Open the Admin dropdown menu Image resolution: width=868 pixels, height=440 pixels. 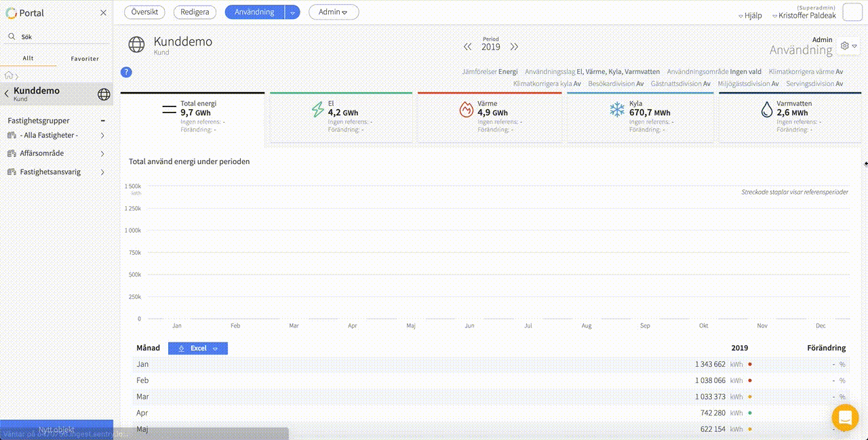pos(333,12)
